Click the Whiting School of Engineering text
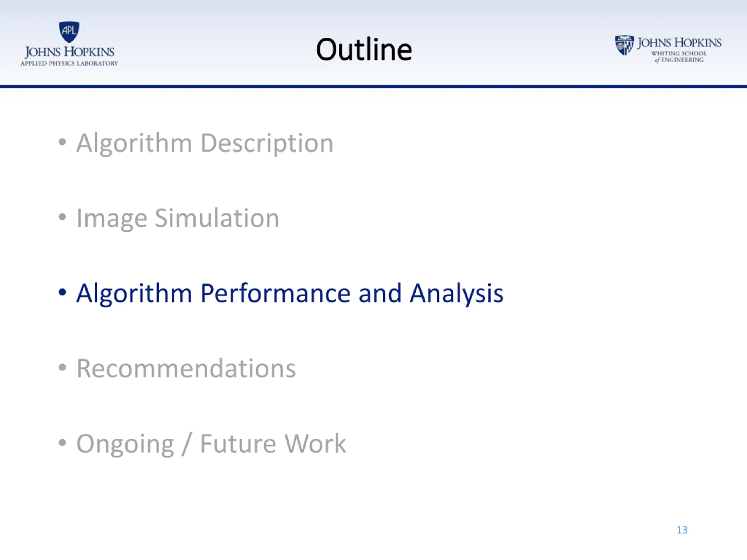 (679, 56)
